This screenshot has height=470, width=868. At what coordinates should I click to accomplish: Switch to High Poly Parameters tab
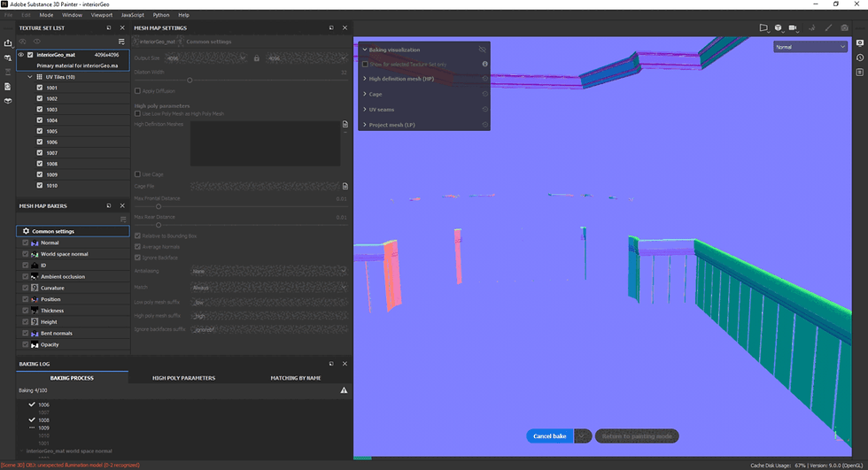(184, 378)
